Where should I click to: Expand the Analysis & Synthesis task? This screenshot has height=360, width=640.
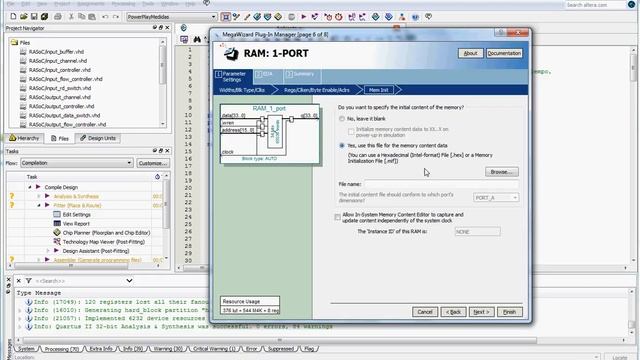click(x=39, y=196)
